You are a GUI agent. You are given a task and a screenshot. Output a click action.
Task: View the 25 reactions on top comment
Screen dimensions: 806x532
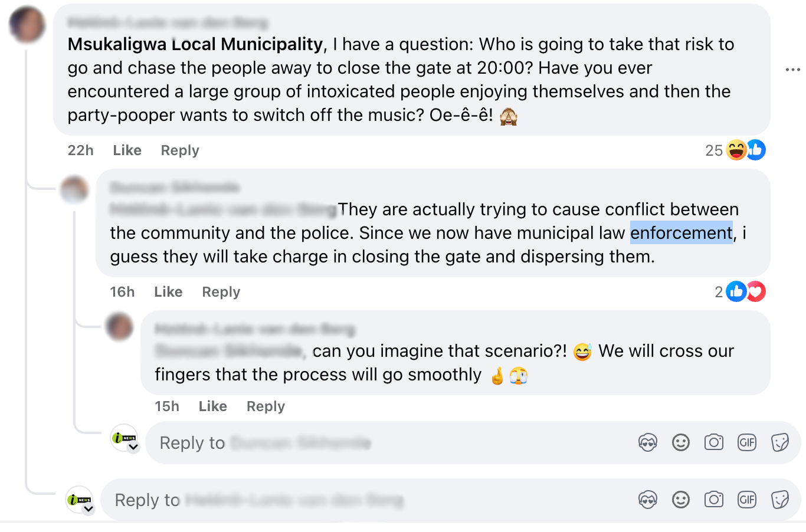coord(735,150)
